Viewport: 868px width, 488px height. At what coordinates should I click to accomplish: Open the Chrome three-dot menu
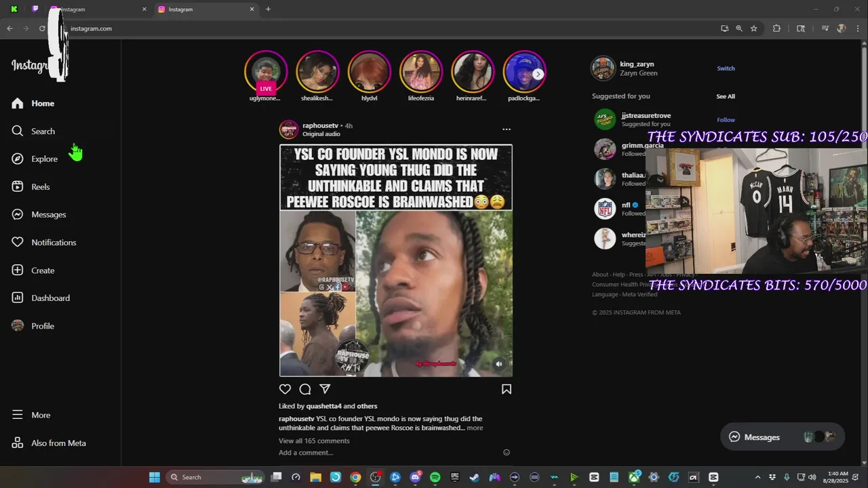click(858, 28)
